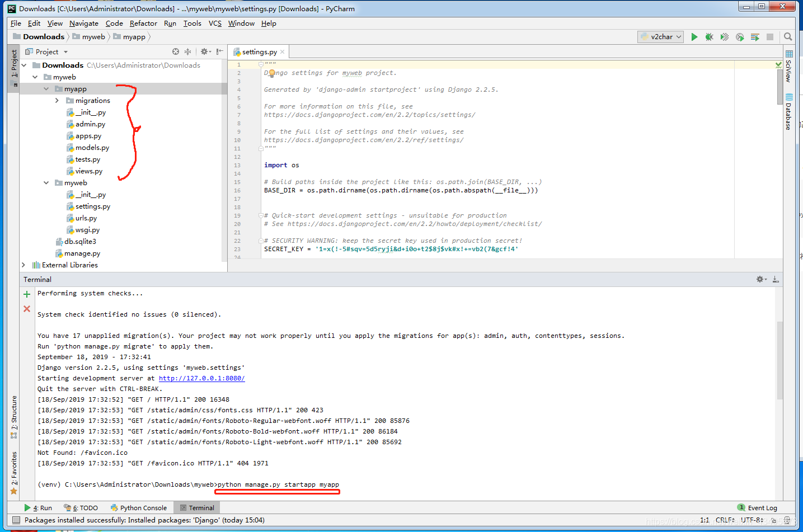Collapse the outer myweb folder
Image resolution: width=803 pixels, height=532 pixels.
coord(35,77)
